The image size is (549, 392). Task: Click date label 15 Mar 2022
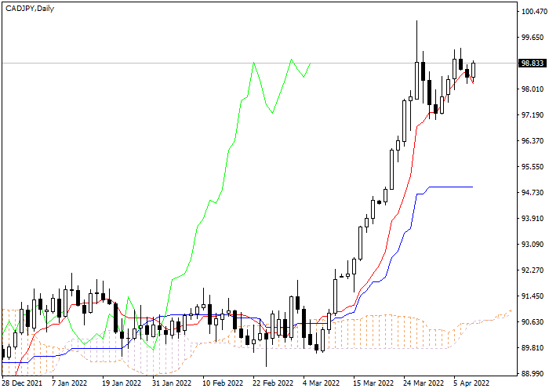pyautogui.click(x=373, y=383)
